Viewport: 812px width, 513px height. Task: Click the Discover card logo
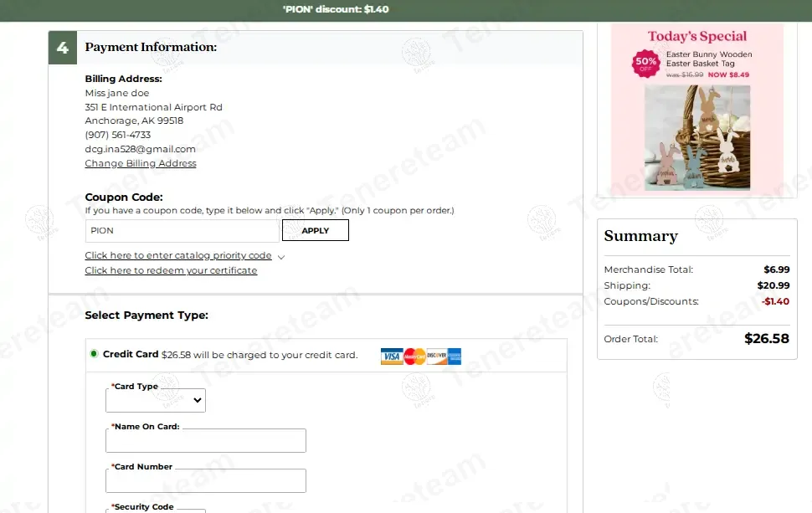[x=436, y=357]
